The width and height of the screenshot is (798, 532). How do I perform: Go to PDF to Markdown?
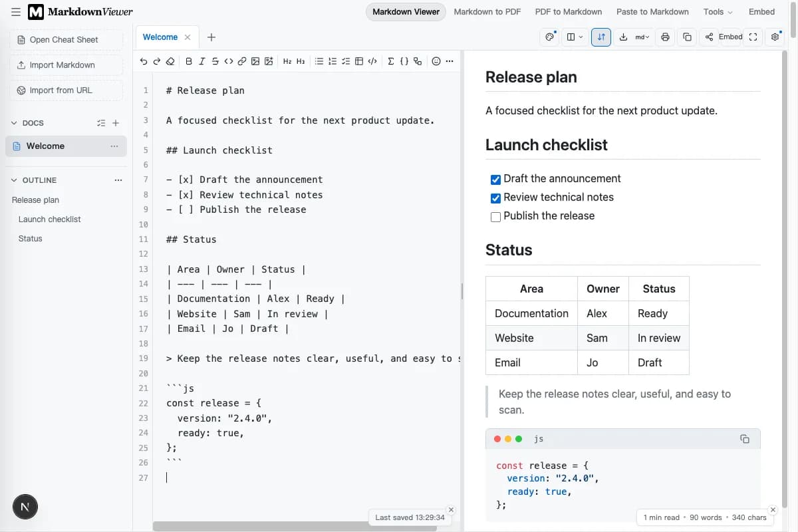pos(569,12)
